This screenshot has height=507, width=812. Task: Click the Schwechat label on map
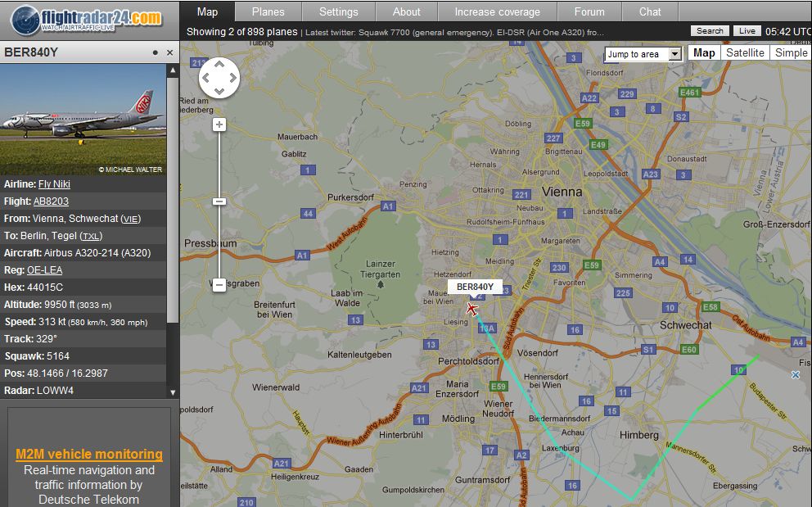(685, 325)
